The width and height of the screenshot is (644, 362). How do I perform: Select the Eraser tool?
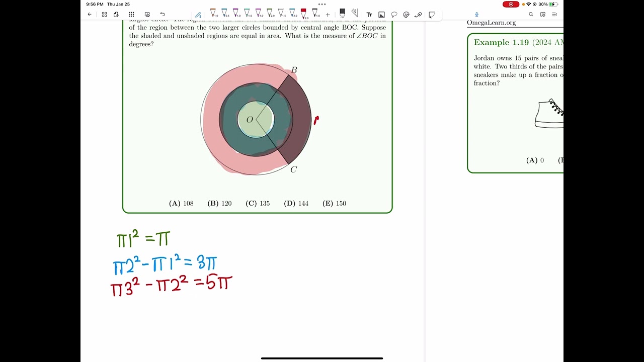pyautogui.click(x=342, y=14)
